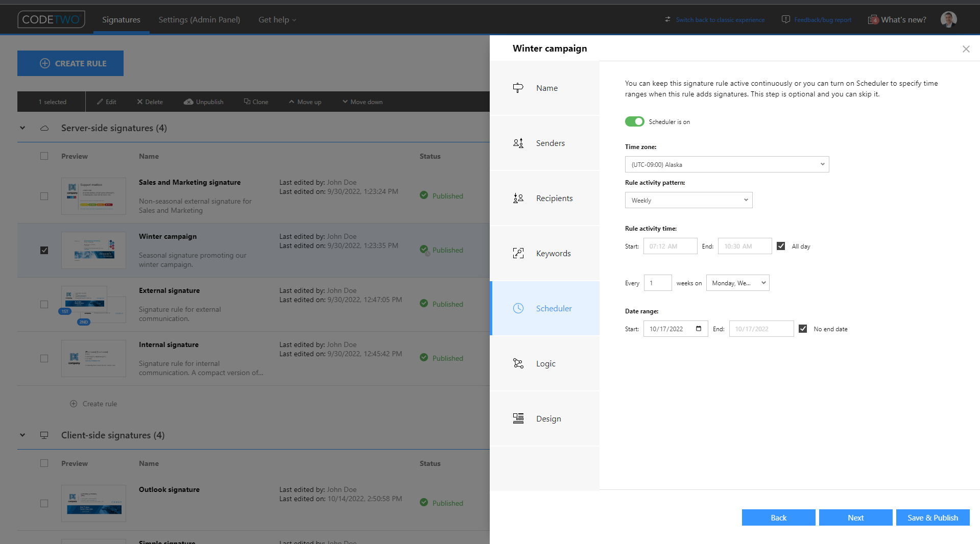Click the Clone rule toolbar icon
This screenshot has width=980, height=544.
[247, 102]
